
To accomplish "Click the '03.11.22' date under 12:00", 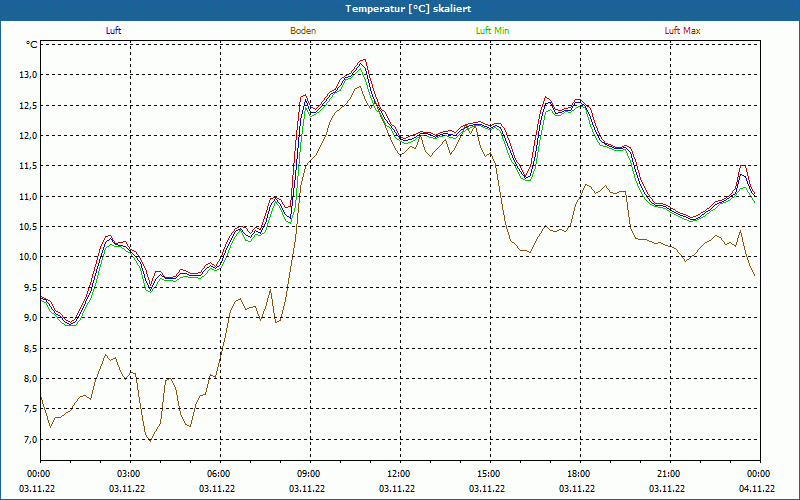I will (396, 488).
